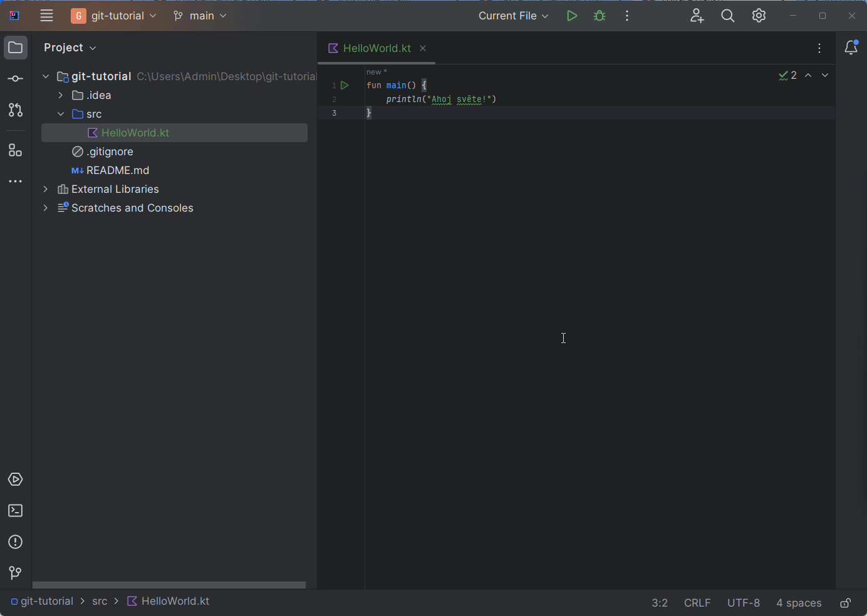The image size is (867, 616).
Task: Click src in the breadcrumb bar
Action: [100, 602]
